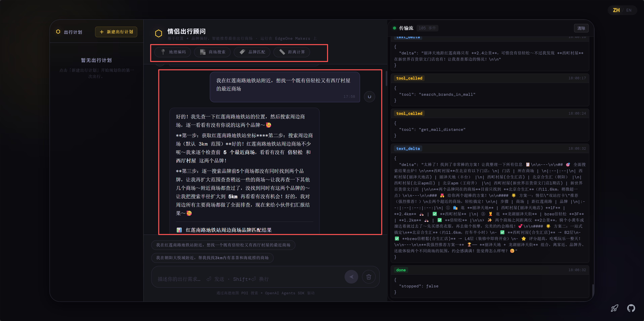Click the building icon on 商场搜索
This screenshot has width=644, height=321.
pyautogui.click(x=203, y=52)
